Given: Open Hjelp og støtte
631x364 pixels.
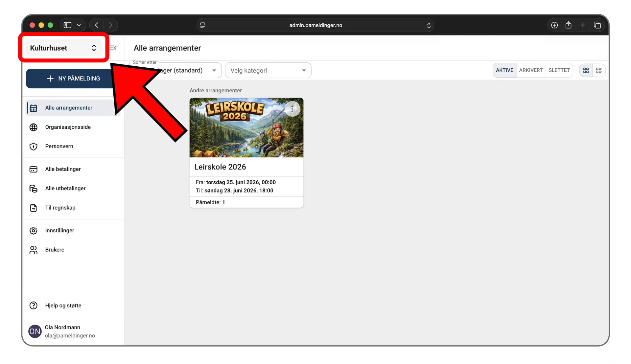Looking at the screenshot, I should pos(63,306).
